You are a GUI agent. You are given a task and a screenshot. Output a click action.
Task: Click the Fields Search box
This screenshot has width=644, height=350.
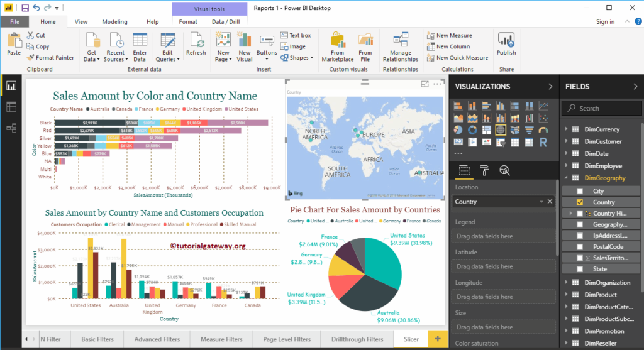coord(601,108)
